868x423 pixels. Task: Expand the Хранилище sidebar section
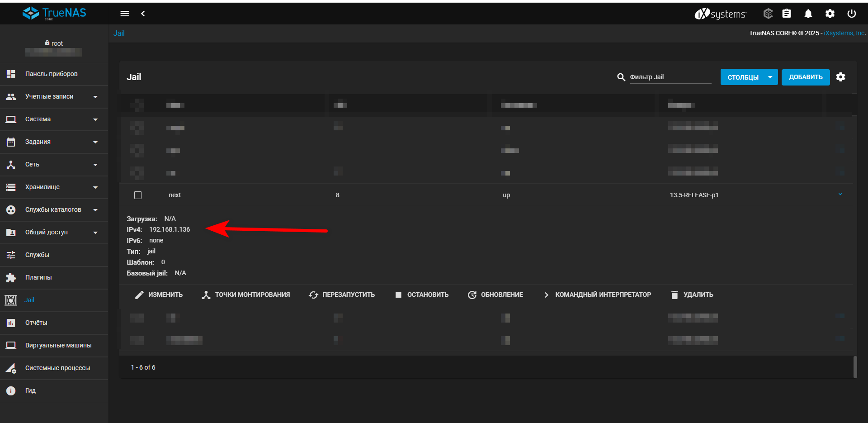54,187
